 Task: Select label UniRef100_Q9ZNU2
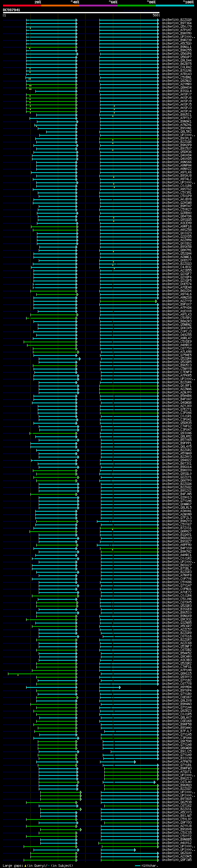[x=177, y=81]
